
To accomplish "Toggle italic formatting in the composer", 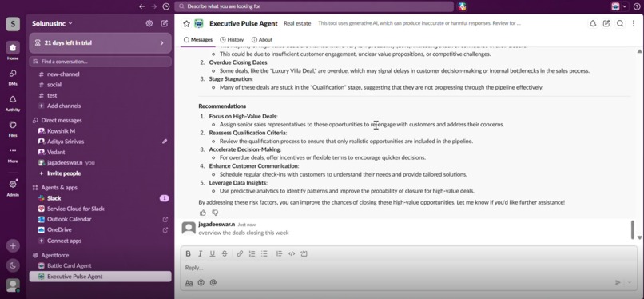I will click(200, 253).
